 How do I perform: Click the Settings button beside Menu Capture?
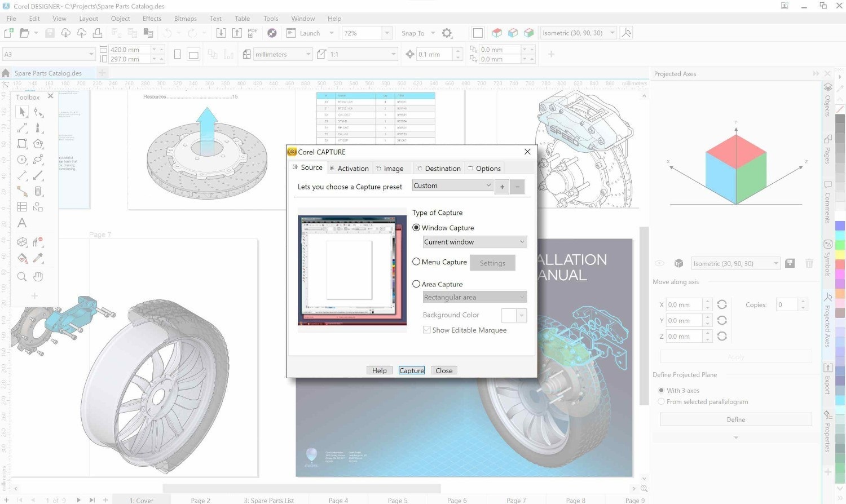pos(492,263)
